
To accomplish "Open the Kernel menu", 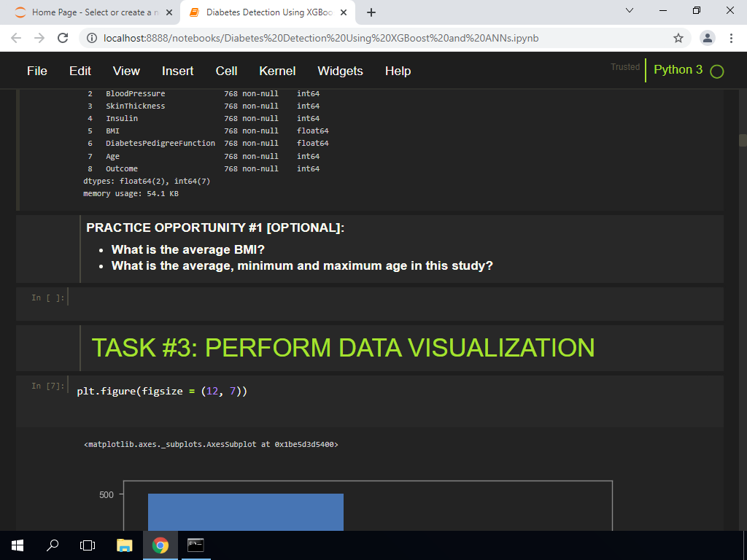I will click(277, 71).
